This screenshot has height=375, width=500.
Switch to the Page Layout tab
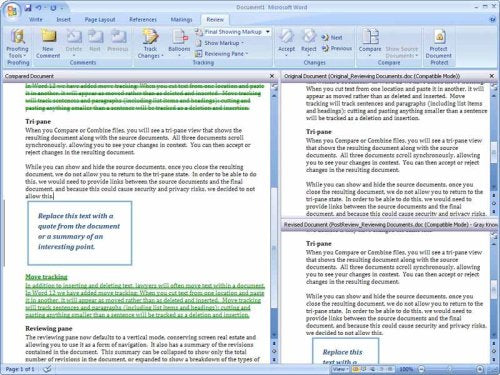click(x=100, y=20)
